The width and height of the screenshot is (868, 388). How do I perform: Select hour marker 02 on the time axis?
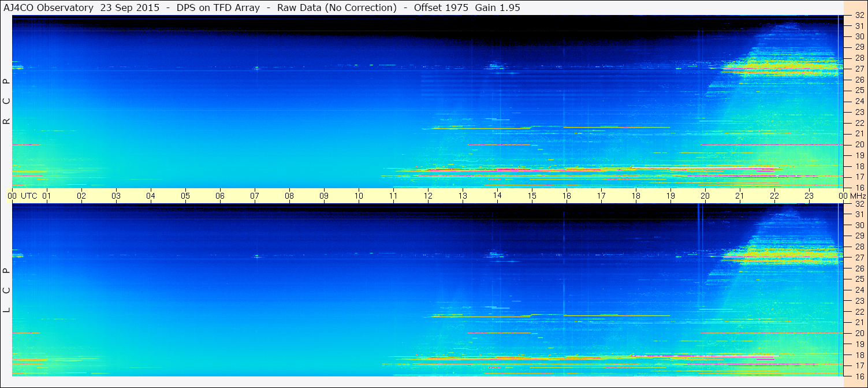point(81,196)
